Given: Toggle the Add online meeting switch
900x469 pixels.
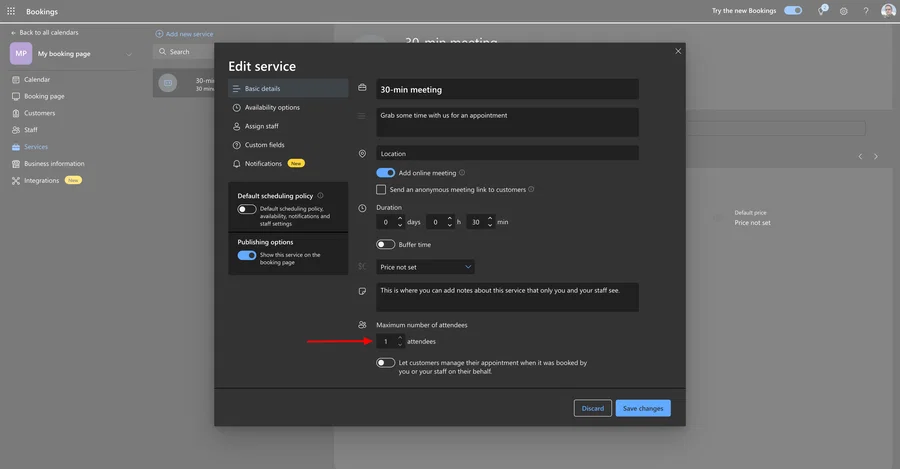Looking at the screenshot, I should click(386, 173).
